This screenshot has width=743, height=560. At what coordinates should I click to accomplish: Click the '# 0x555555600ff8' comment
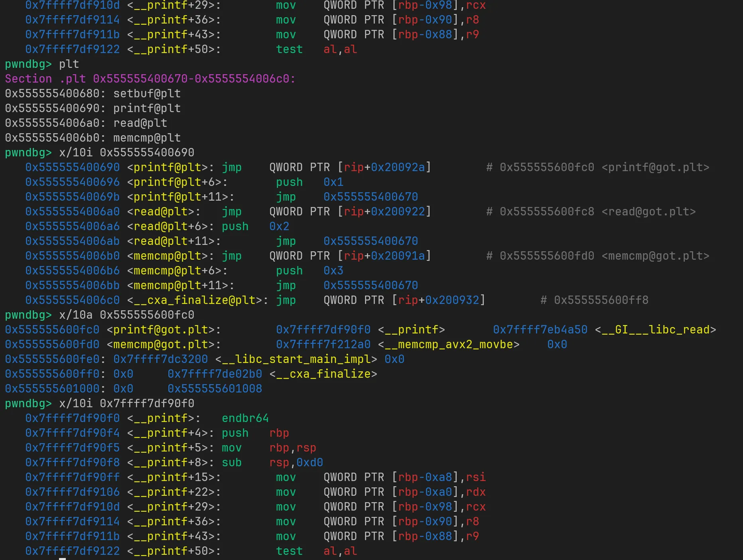[594, 300]
